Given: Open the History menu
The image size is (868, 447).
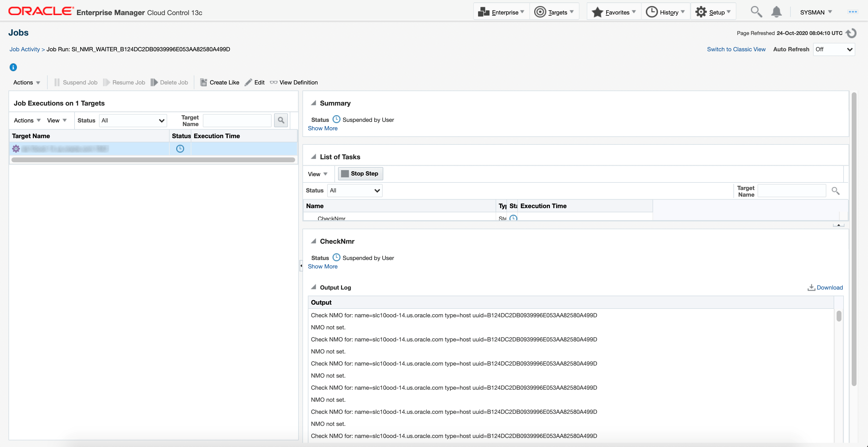Looking at the screenshot, I should pyautogui.click(x=665, y=12).
